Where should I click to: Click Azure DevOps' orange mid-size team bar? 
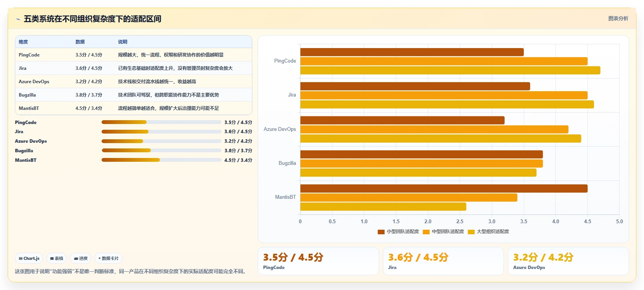[434, 129]
